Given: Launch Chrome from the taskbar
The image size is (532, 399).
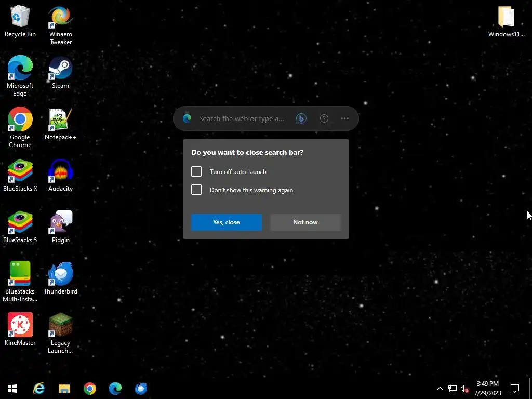Looking at the screenshot, I should pyautogui.click(x=90, y=389).
